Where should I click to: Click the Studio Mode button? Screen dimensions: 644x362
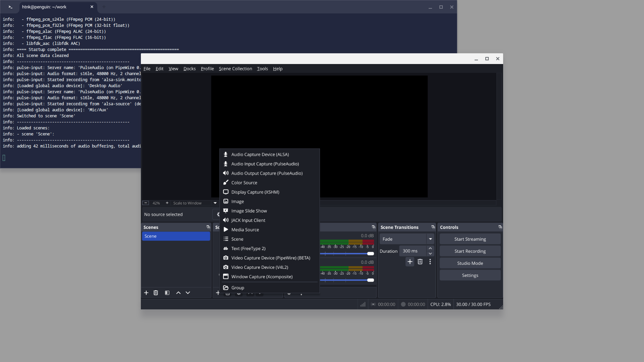(470, 263)
